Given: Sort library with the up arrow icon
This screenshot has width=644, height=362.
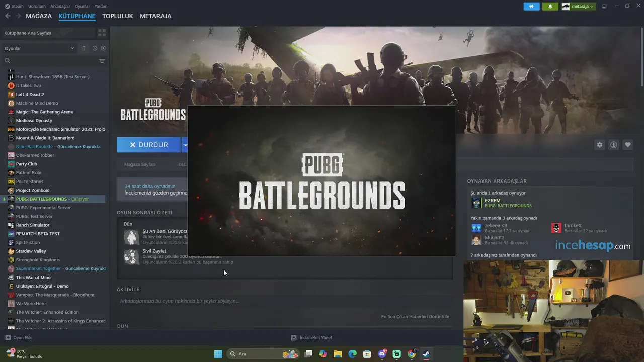Looking at the screenshot, I should (x=84, y=48).
